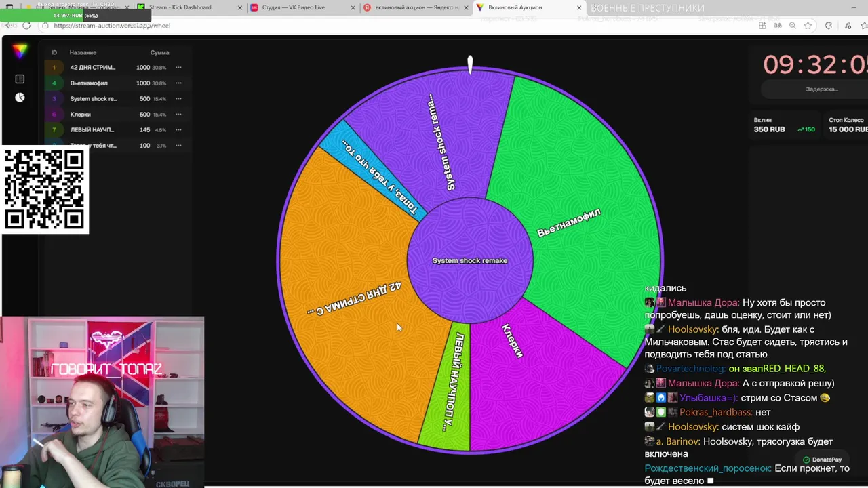Click the translate page icon
868x488 pixels.
778,26
